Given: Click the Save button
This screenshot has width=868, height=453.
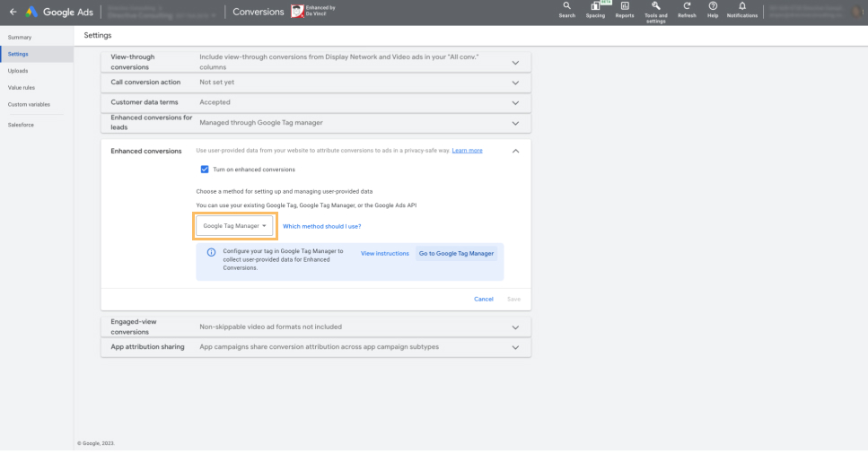Looking at the screenshot, I should click(x=513, y=299).
